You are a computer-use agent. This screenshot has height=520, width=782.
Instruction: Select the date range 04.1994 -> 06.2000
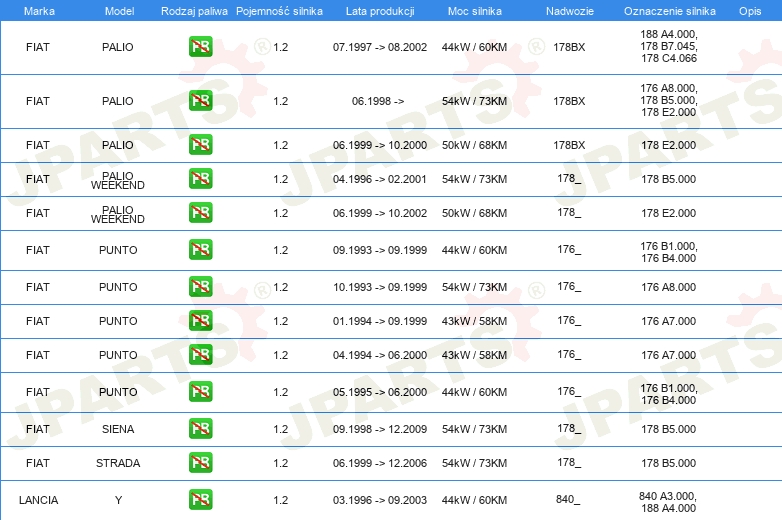380,355
